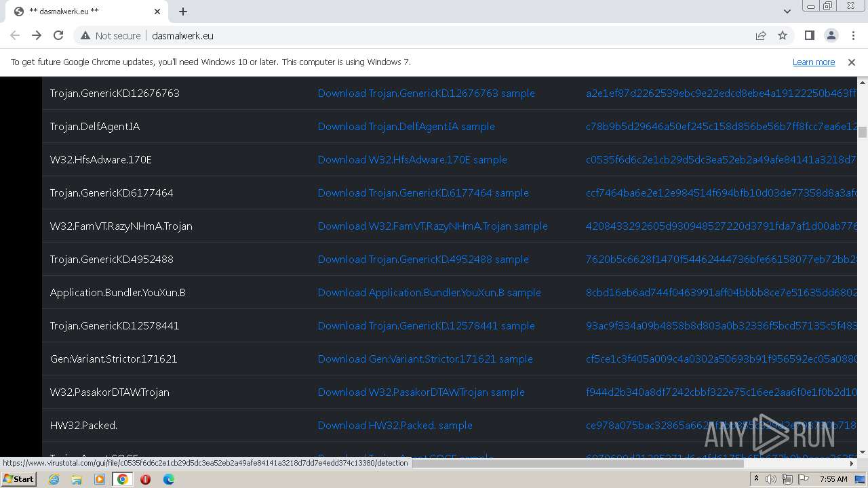Open the Chrome profile avatar

(831, 35)
